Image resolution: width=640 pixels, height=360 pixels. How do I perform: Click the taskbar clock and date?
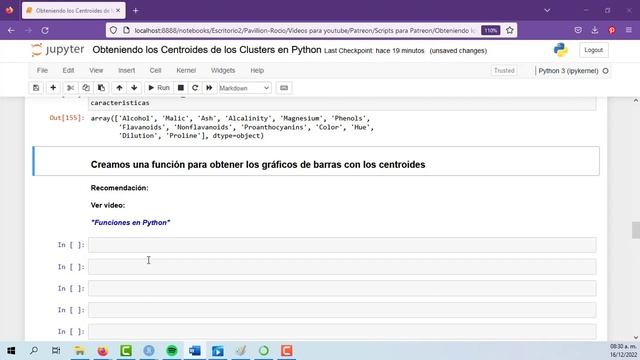pos(623,351)
